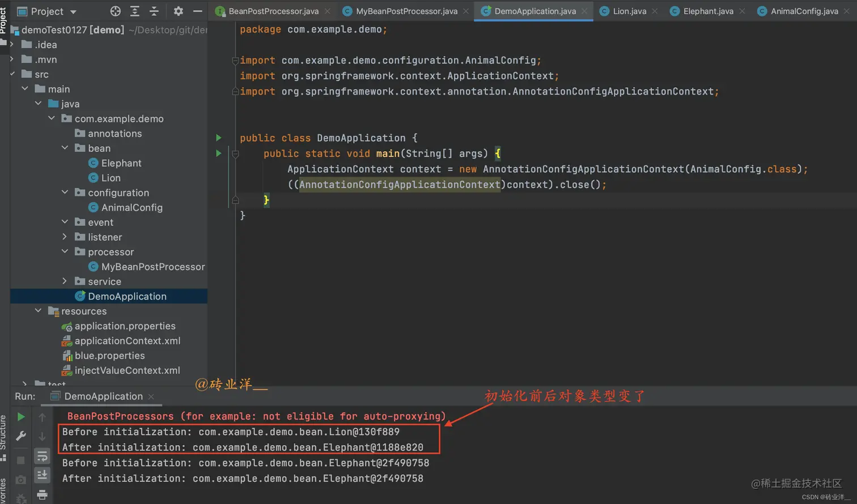Open blue.properties file

[103, 356]
